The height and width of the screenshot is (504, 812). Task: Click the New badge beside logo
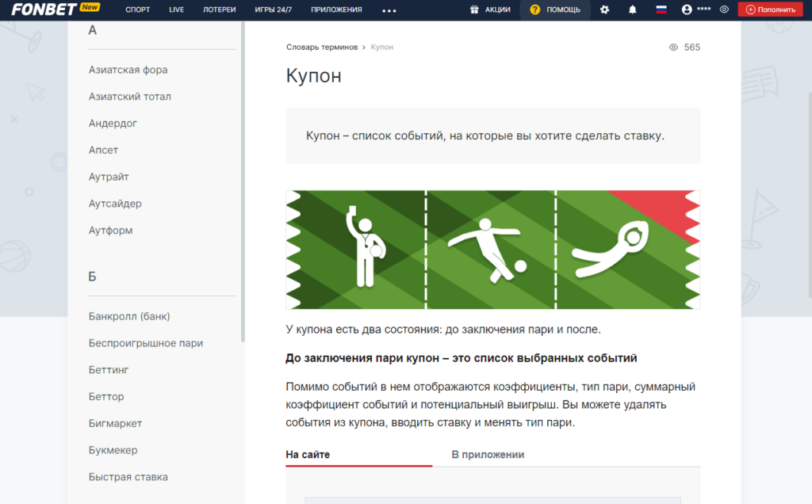[x=90, y=7]
